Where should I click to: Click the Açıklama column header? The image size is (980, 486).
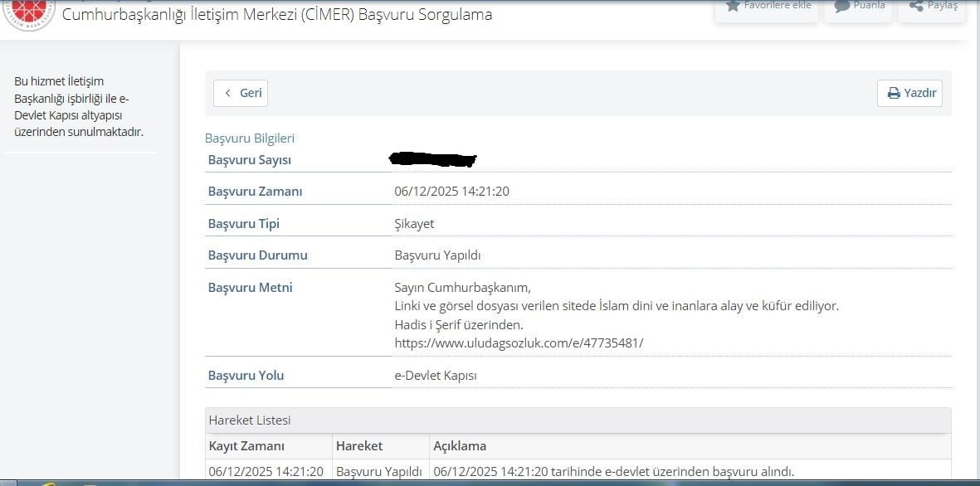(460, 446)
